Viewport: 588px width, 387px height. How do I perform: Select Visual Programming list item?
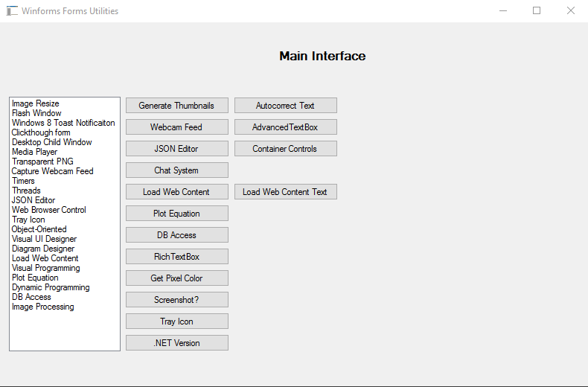(65, 268)
